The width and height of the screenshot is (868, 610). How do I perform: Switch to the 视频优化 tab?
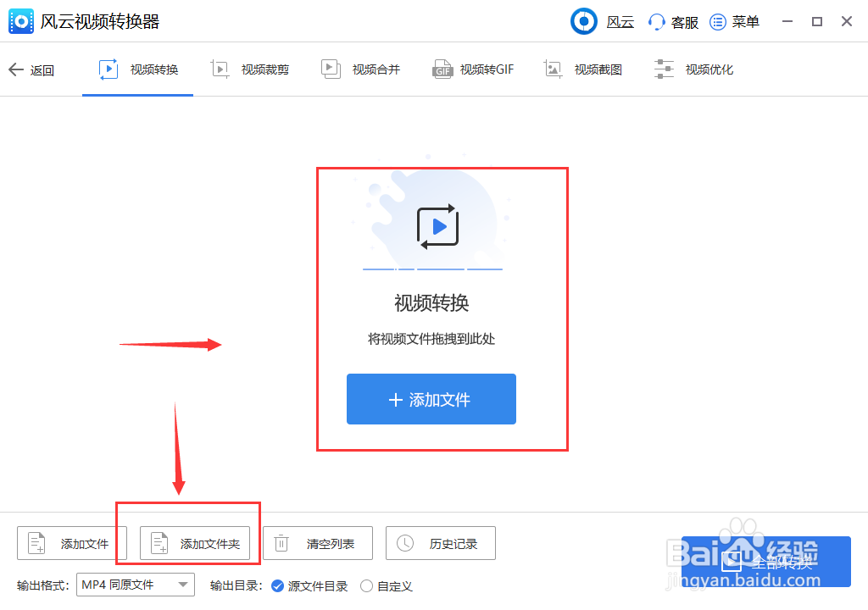click(693, 69)
